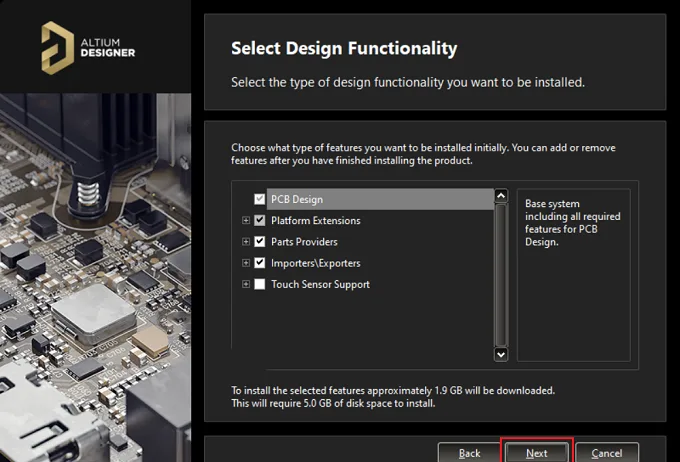The width and height of the screenshot is (680, 462).
Task: Enable the Touch Sensor Support checkbox
Action: pos(259,284)
